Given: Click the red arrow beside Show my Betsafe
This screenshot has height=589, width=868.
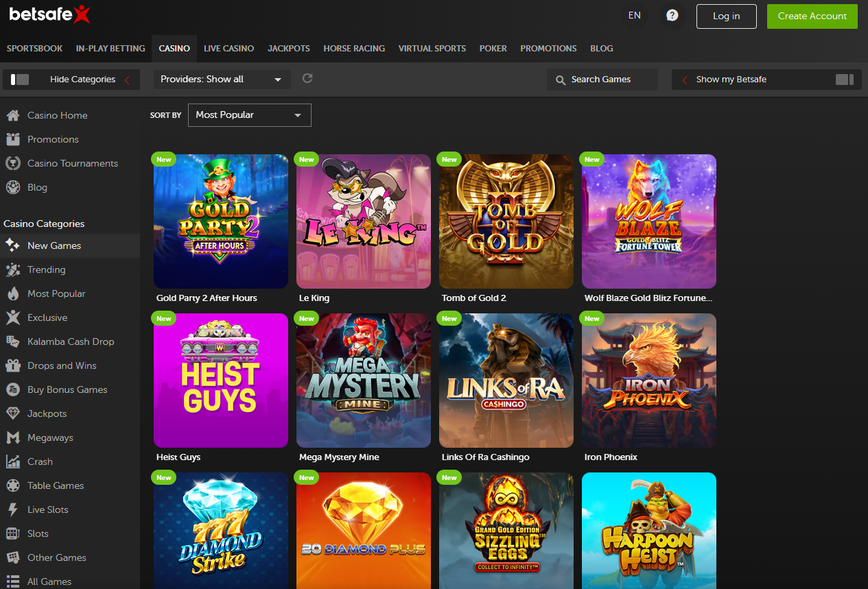Looking at the screenshot, I should tap(685, 80).
